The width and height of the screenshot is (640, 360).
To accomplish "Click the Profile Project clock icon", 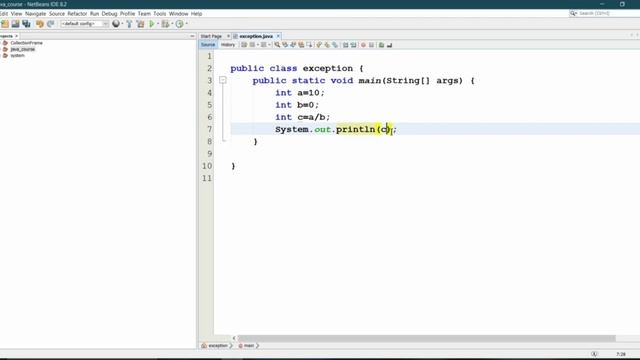I will click(179, 24).
